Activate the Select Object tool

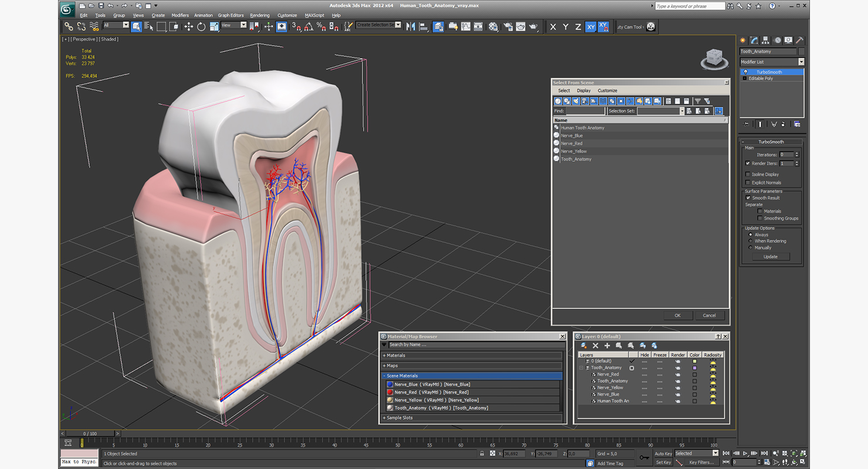136,26
